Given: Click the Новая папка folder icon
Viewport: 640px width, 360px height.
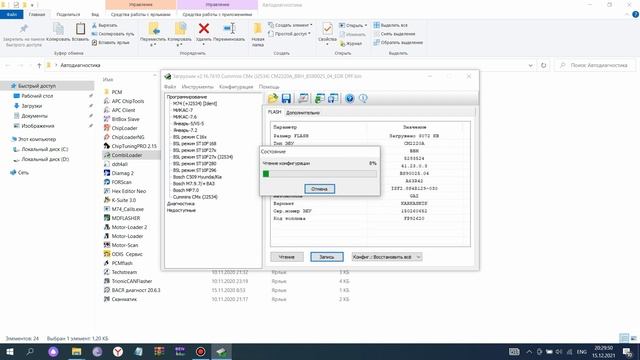Looking at the screenshot, I should 258,29.
